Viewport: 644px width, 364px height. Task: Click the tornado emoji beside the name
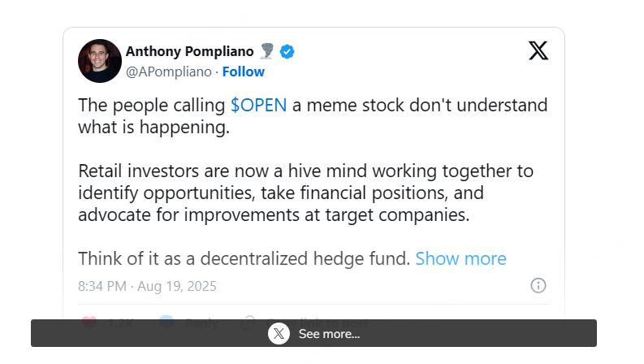[266, 52]
